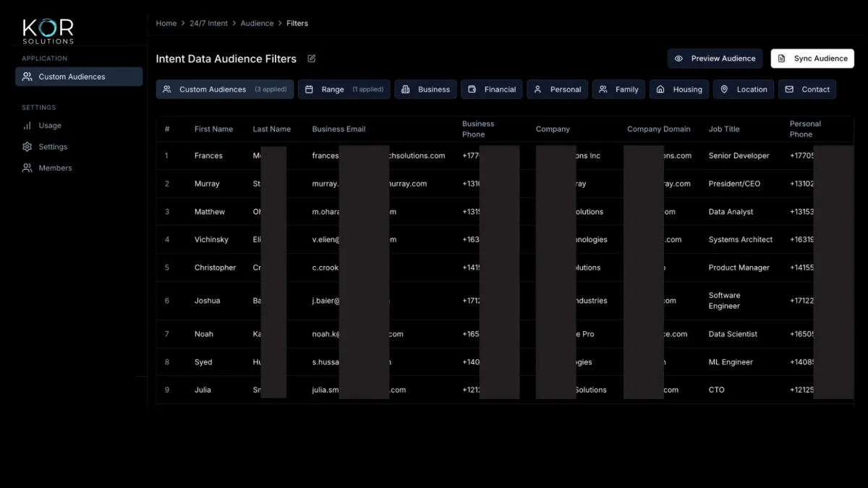Click the wallet icon in Financial filter
The height and width of the screenshot is (488, 868).
[472, 90]
